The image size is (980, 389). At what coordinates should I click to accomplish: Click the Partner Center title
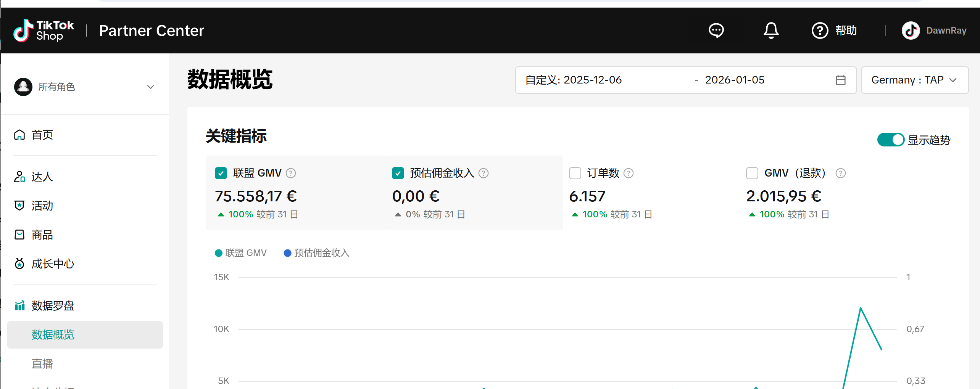click(x=152, y=31)
